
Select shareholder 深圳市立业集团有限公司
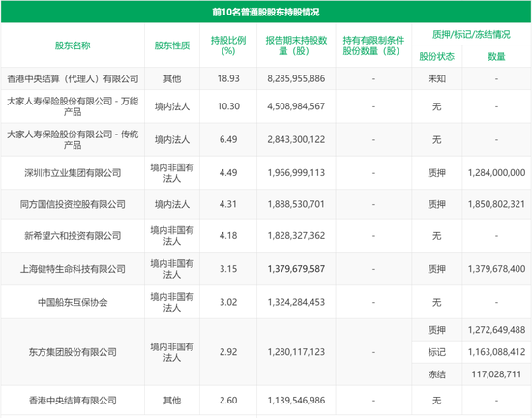point(73,173)
